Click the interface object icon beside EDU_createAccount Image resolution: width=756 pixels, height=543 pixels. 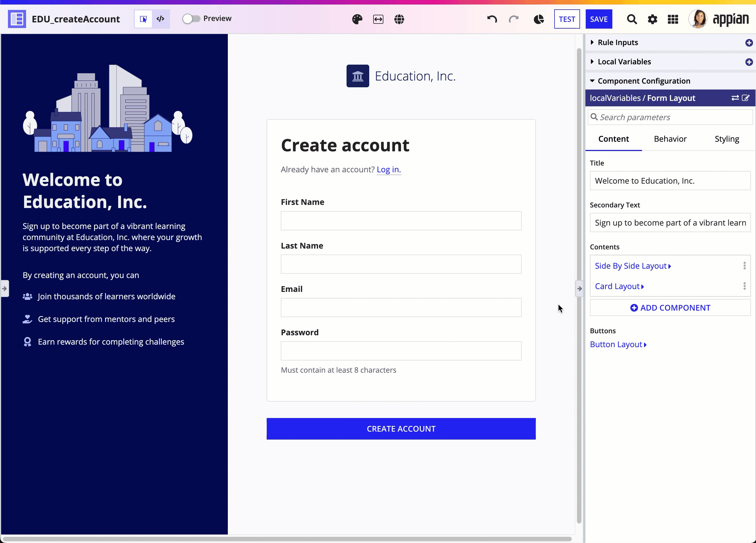pos(17,19)
